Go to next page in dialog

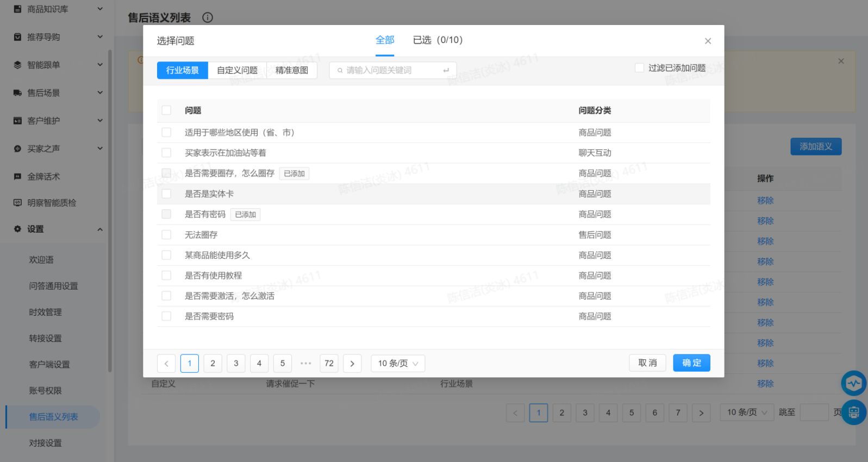tap(352, 364)
